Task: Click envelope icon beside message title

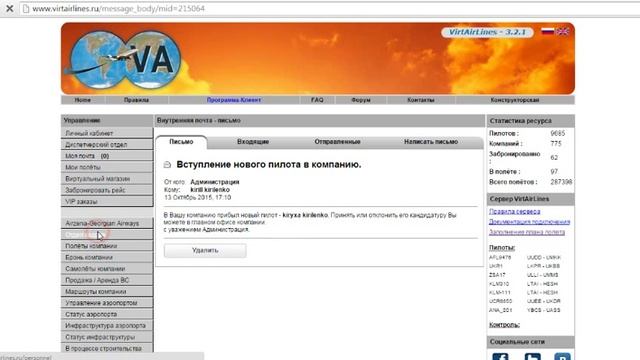Action: click(x=167, y=164)
